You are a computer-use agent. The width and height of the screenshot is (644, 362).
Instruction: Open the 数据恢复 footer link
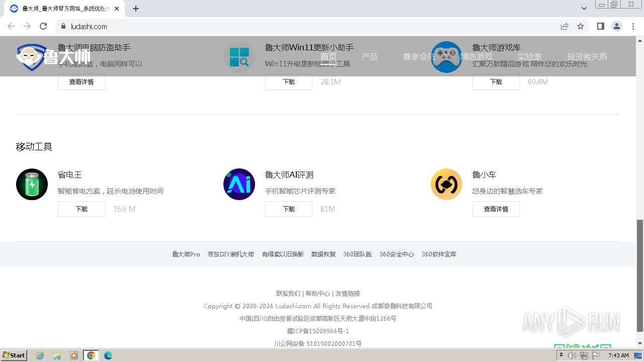(x=324, y=254)
